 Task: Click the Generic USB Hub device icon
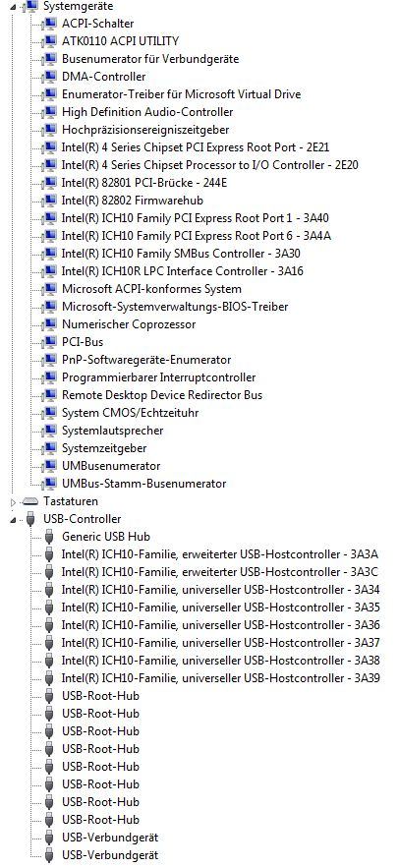tap(49, 537)
